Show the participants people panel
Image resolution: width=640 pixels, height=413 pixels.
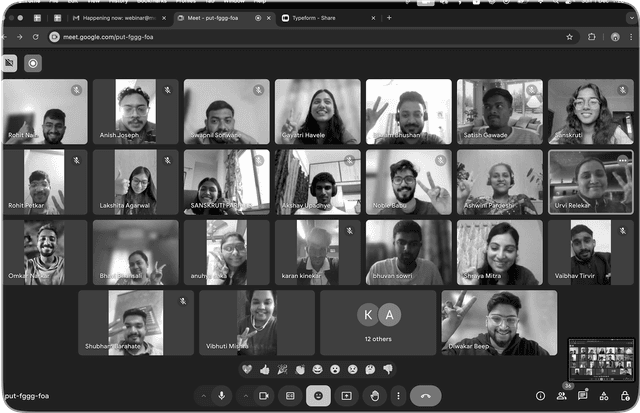click(561, 396)
